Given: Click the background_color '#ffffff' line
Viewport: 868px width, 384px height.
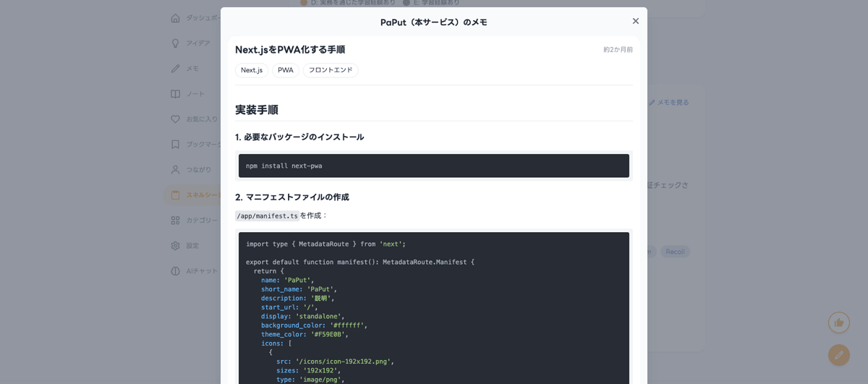Looking at the screenshot, I should pyautogui.click(x=315, y=325).
